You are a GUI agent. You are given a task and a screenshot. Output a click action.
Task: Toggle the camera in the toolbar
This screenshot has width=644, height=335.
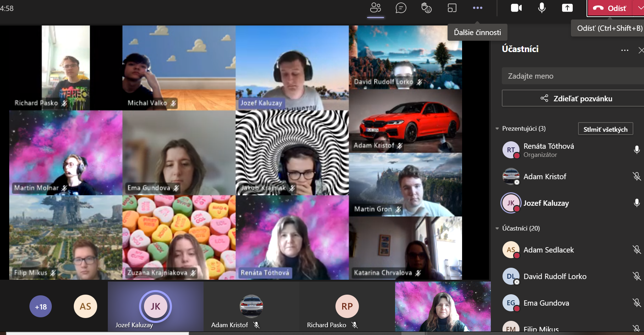click(516, 8)
